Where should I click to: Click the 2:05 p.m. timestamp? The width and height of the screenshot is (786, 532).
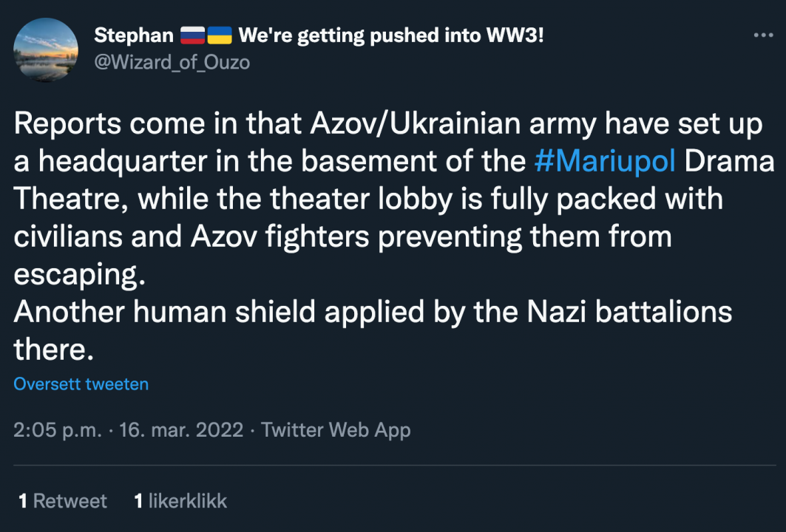pyautogui.click(x=57, y=430)
